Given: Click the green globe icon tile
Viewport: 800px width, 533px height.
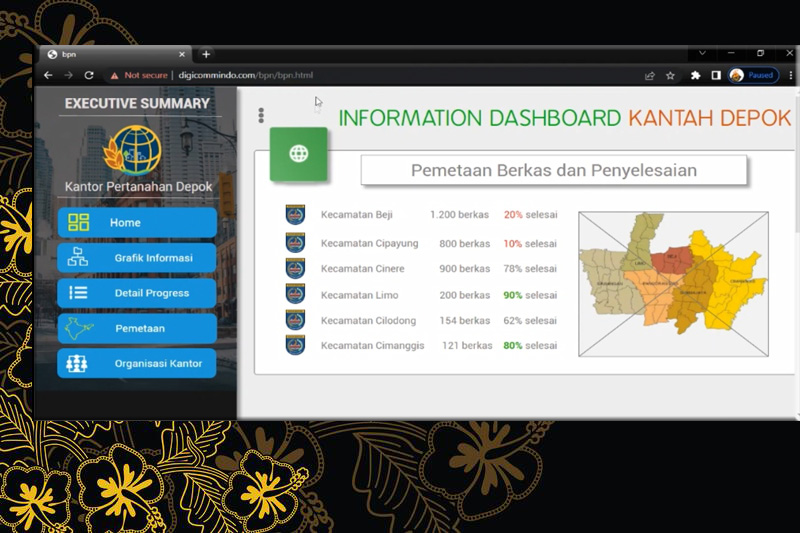Looking at the screenshot, I should [298, 154].
